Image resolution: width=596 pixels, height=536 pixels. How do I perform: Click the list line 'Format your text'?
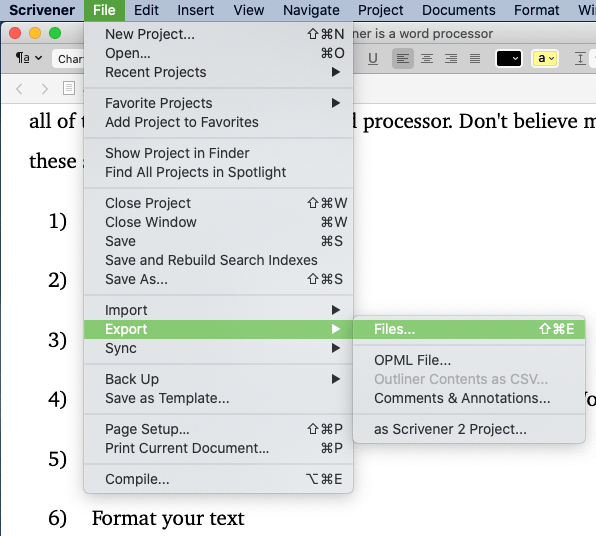coord(168,519)
